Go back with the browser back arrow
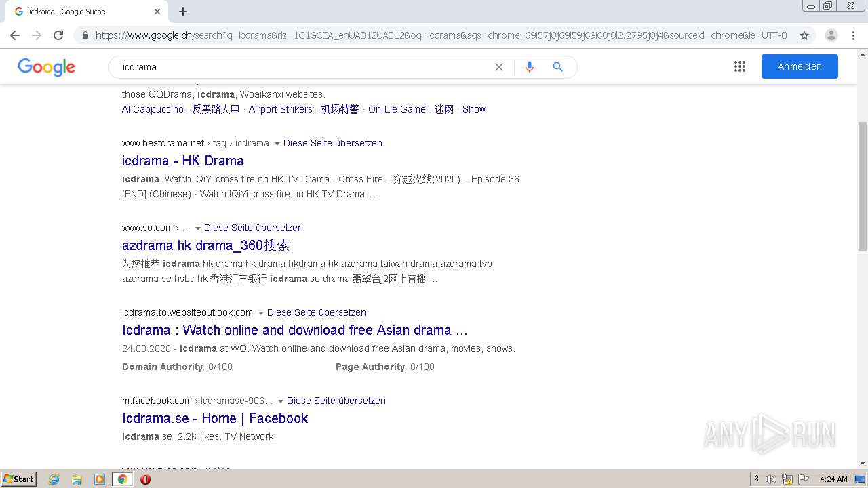This screenshot has height=488, width=868. (x=15, y=35)
